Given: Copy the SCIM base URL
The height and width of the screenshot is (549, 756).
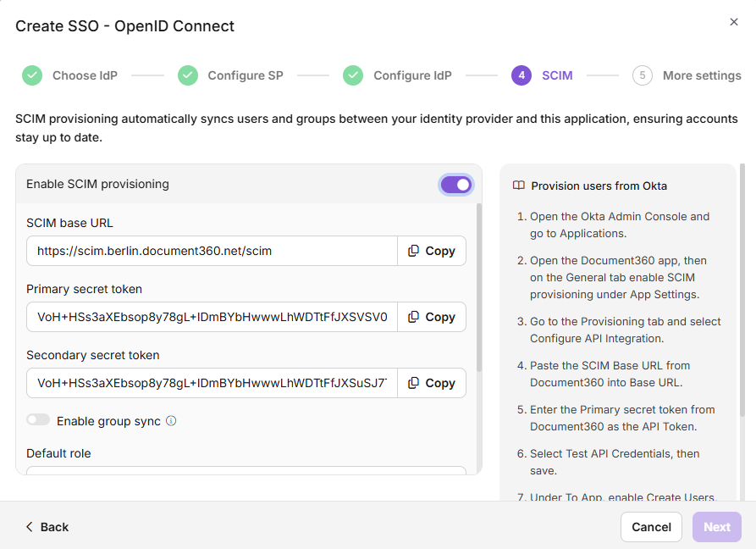Looking at the screenshot, I should tap(432, 251).
